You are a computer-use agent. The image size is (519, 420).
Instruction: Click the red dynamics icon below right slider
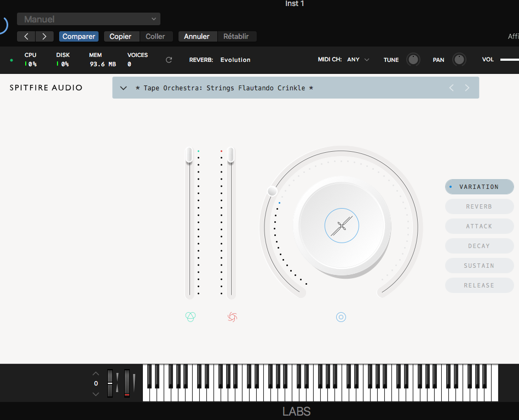[232, 317]
